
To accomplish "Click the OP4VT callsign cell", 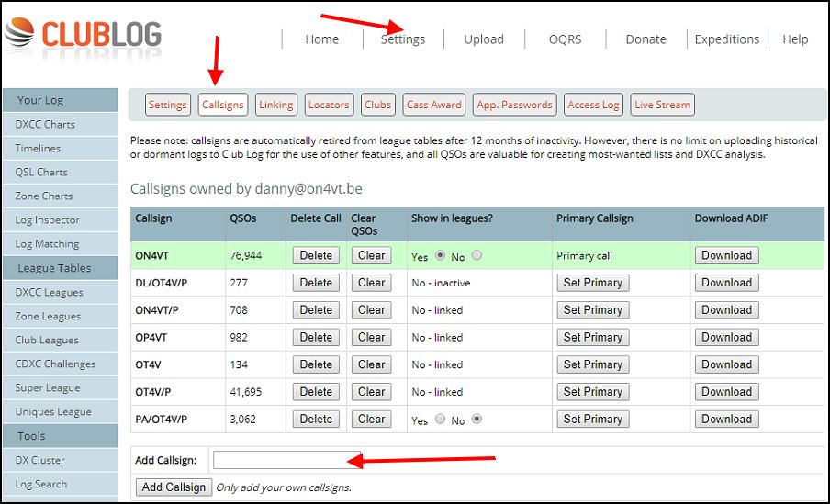I will coord(178,337).
